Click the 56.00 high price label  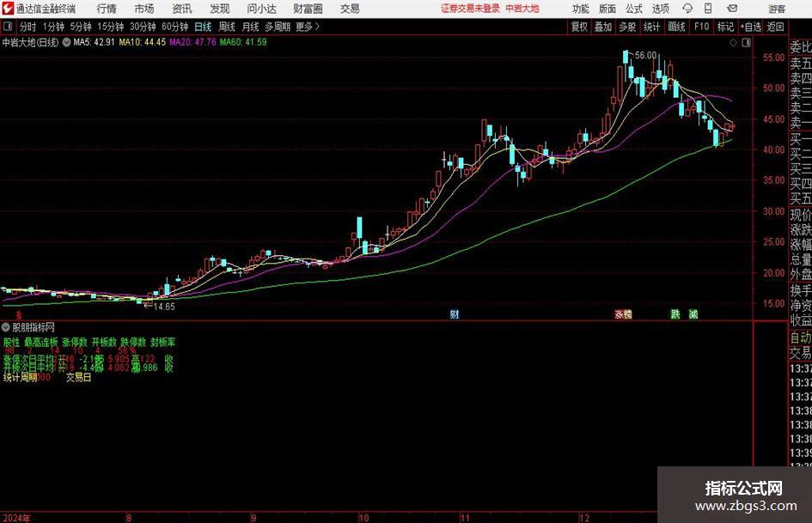[x=646, y=55]
